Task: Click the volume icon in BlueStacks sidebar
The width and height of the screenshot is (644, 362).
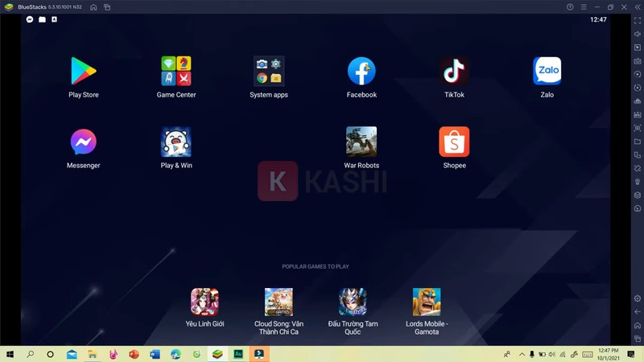Action: (638, 34)
